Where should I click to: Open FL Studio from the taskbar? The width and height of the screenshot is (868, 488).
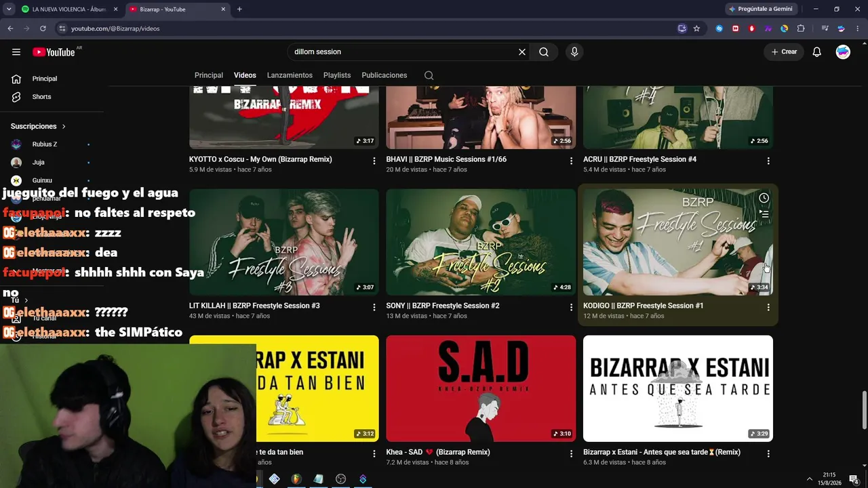pyautogui.click(x=296, y=479)
